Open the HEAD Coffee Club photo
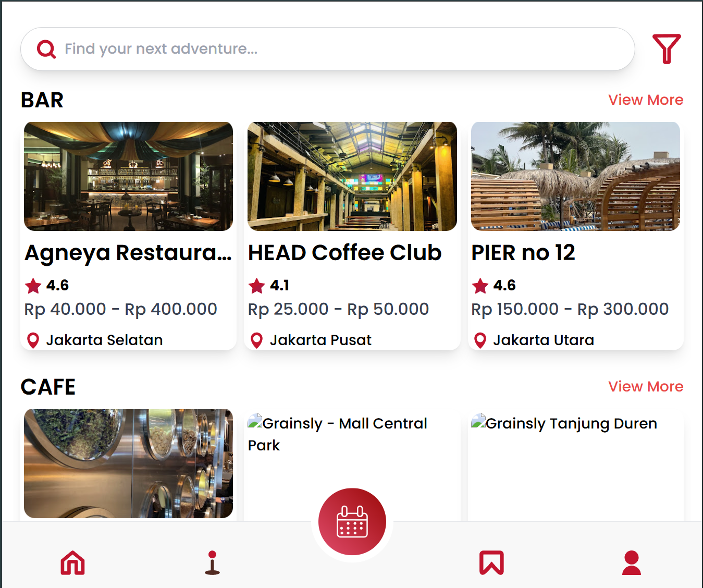703x588 pixels. click(x=352, y=176)
